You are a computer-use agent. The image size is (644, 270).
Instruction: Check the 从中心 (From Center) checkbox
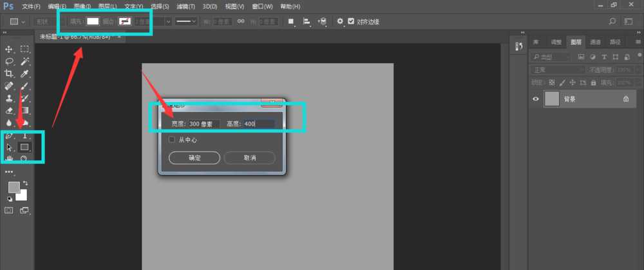tap(171, 139)
